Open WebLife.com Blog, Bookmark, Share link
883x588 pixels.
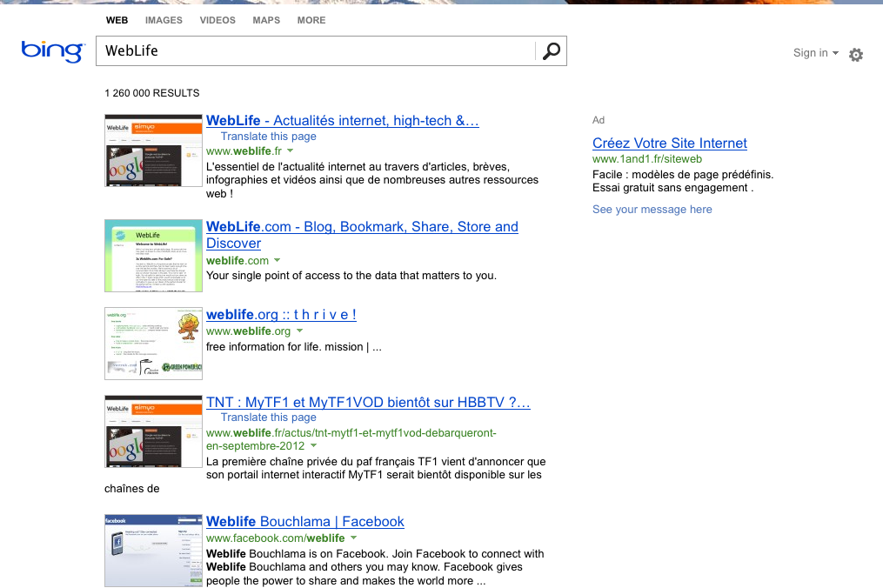[x=362, y=235]
